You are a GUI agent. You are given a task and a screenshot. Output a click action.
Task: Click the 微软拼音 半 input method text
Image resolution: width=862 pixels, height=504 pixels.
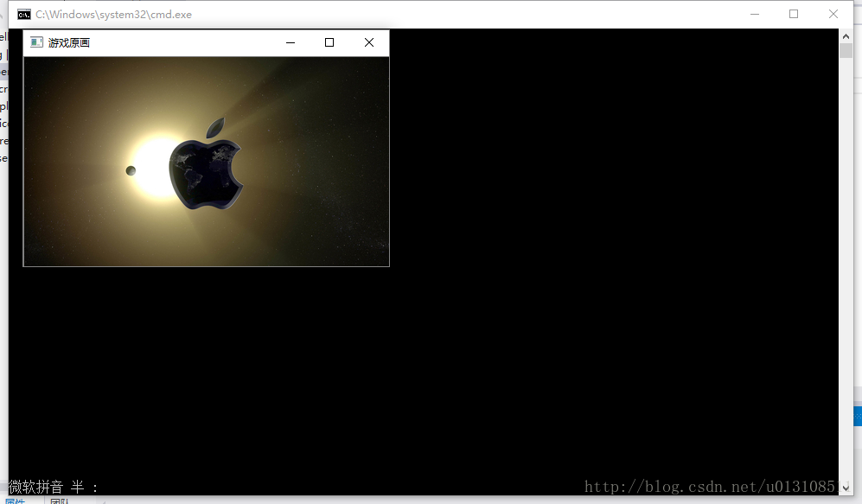point(53,487)
